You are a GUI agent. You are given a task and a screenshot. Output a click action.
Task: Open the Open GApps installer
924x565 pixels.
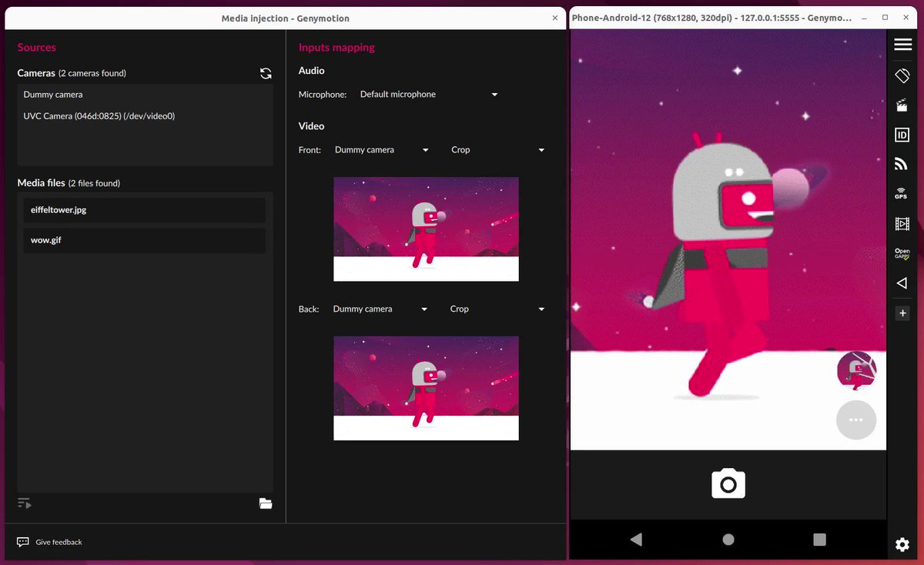click(902, 252)
